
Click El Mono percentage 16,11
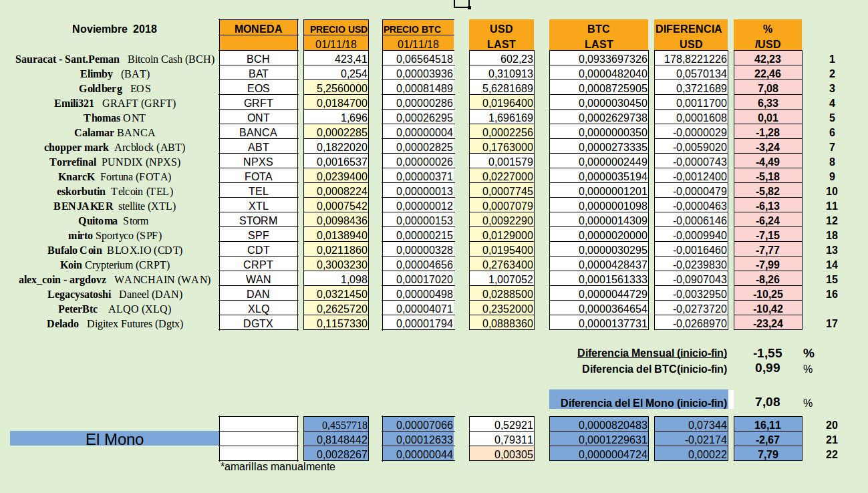[x=768, y=424]
